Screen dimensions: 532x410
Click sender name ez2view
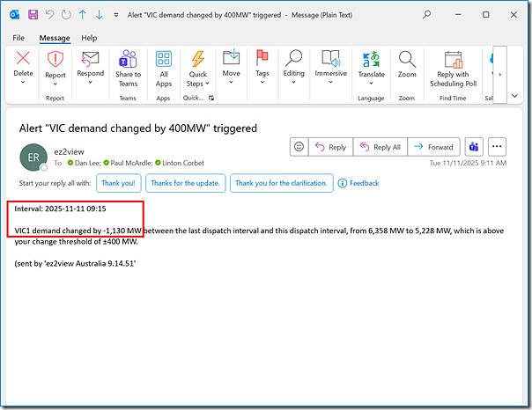69,152
